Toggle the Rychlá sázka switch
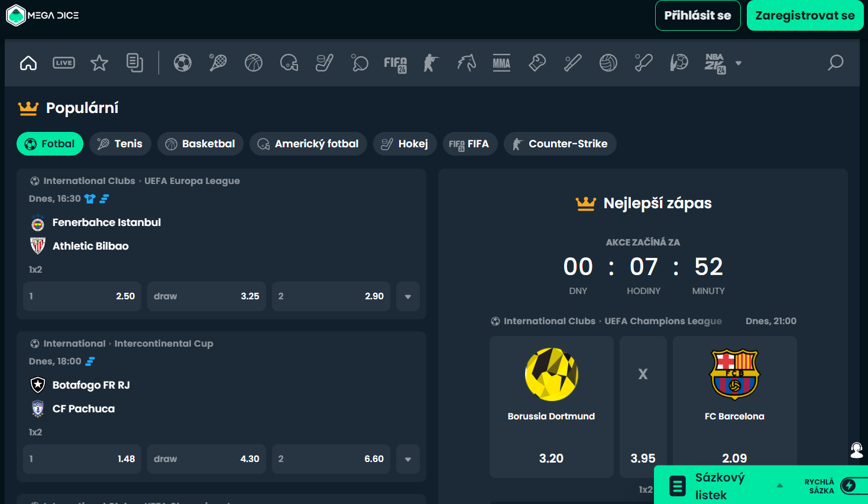 (x=854, y=486)
